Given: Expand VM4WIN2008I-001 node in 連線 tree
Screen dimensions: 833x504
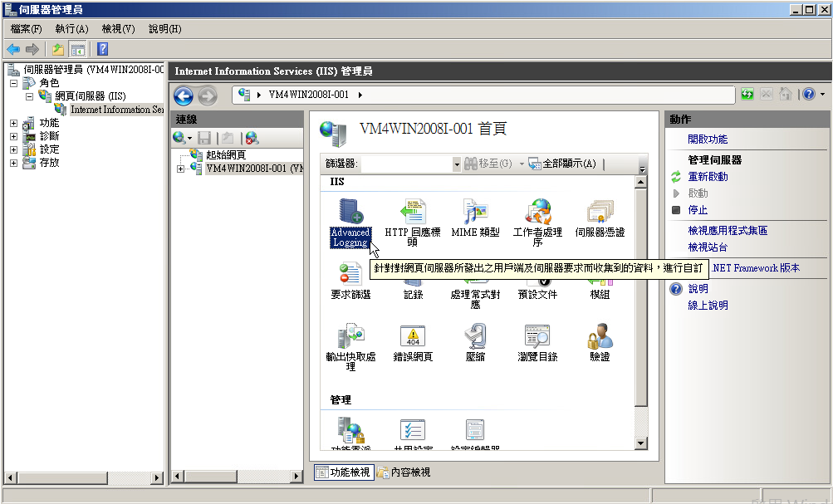Looking at the screenshot, I should pyautogui.click(x=180, y=169).
